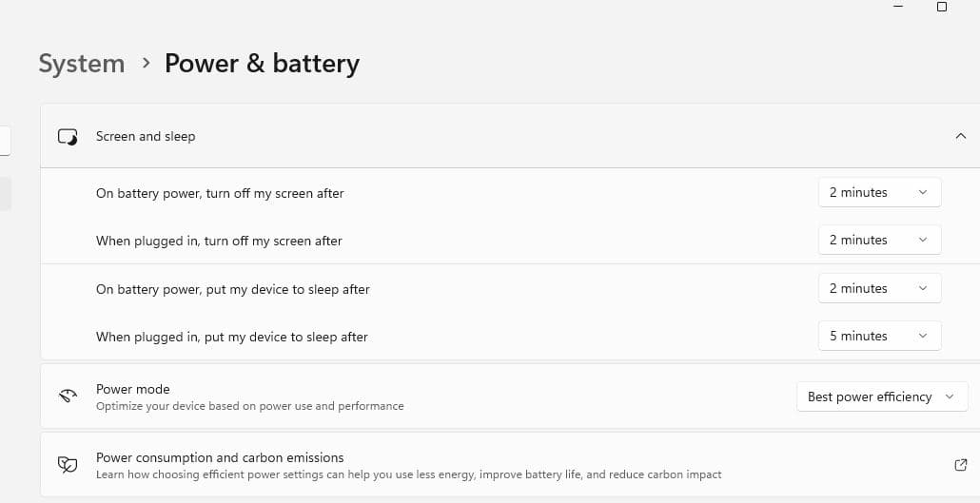Screen dimensions: 980x503
Task: Open the external link icon for carbon emissions
Action: point(960,465)
